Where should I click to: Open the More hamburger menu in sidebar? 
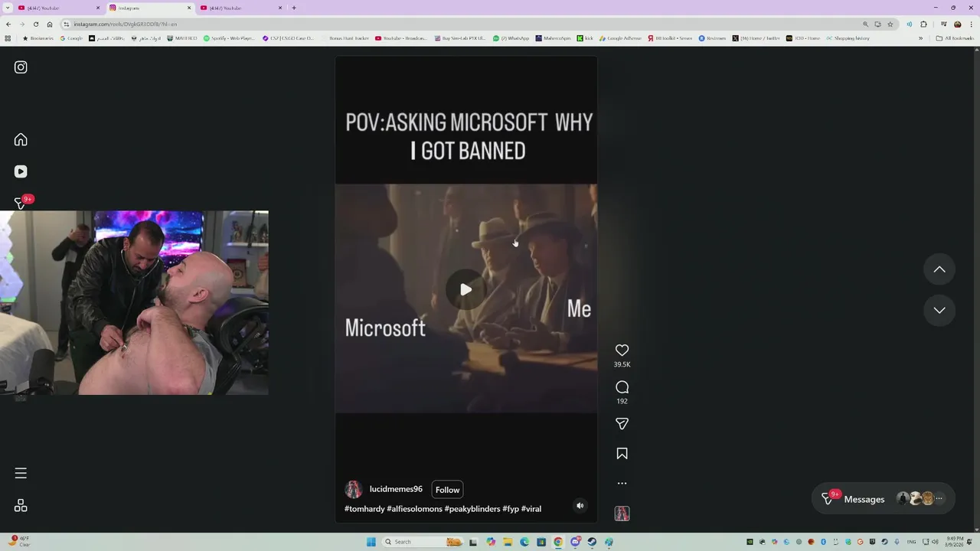[21, 473]
